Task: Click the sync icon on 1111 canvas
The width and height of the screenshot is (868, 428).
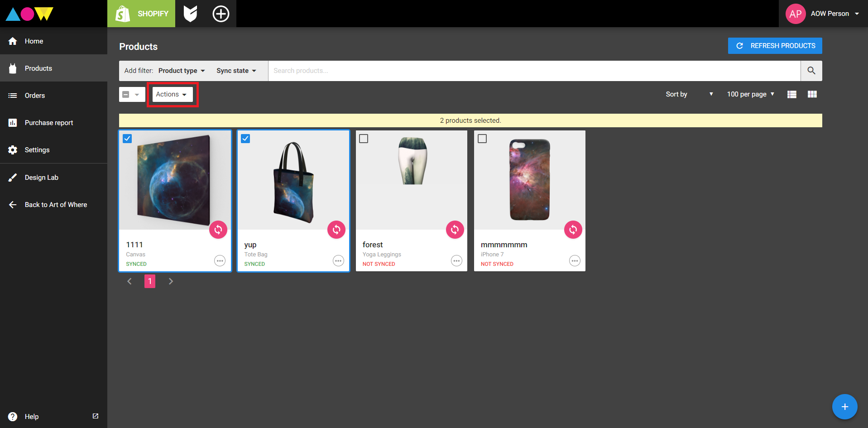Action: pyautogui.click(x=218, y=230)
